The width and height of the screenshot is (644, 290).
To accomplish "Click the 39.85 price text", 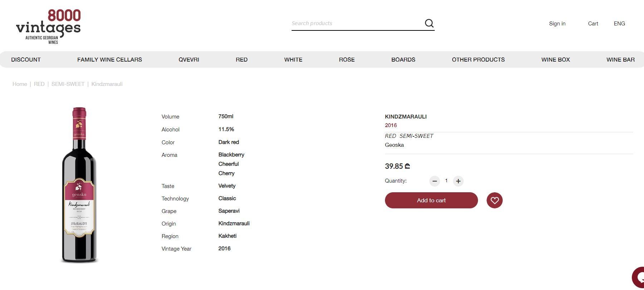I will click(397, 166).
